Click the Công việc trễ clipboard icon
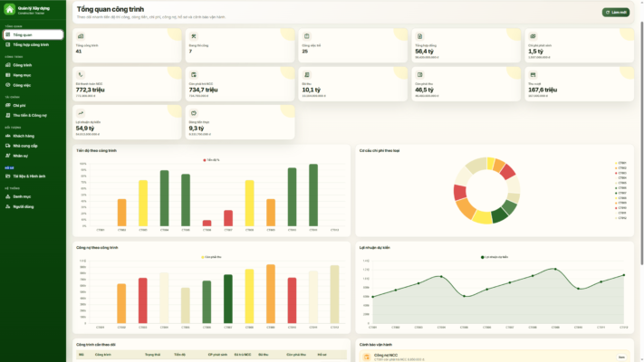This screenshot has width=644, height=362. click(x=306, y=36)
